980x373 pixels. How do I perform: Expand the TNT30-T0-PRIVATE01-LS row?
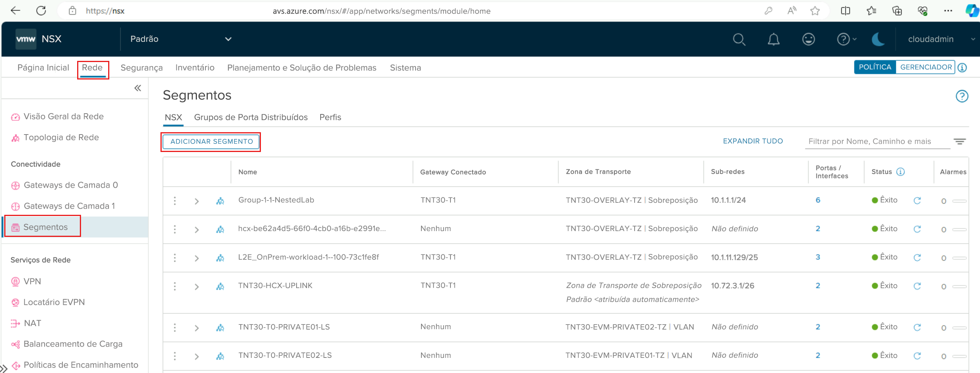tap(197, 328)
